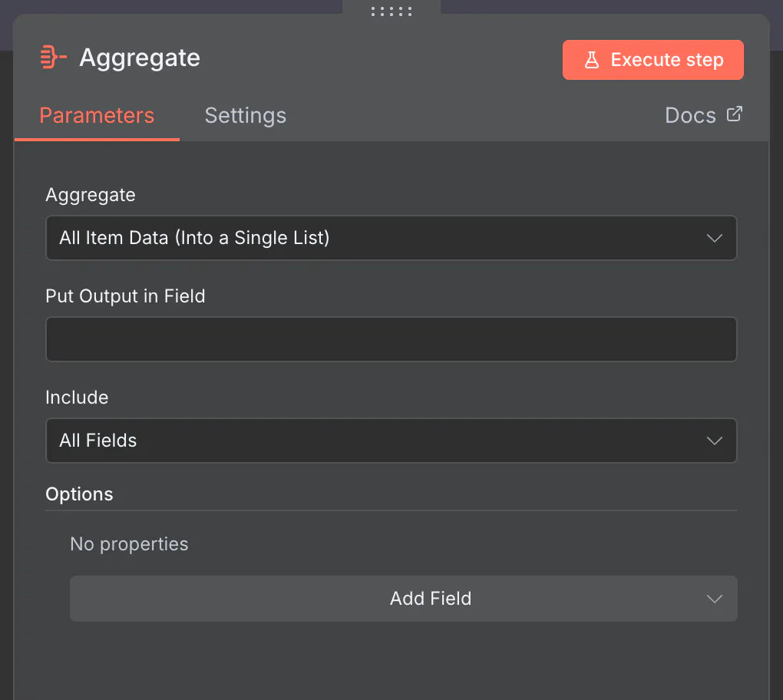Click the chevron in the Aggregate dropdown
Screen dimensions: 783x700
(714, 238)
